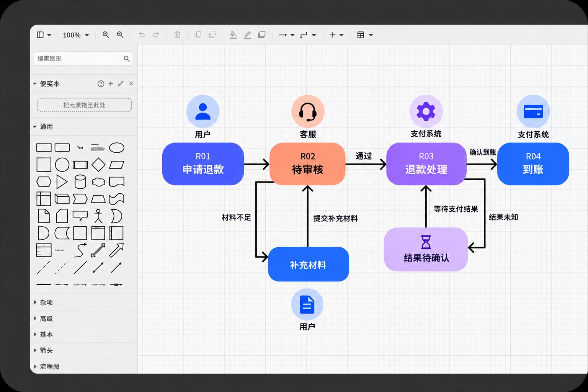The height and width of the screenshot is (392, 588).
Task: Click the zoom out magnifier icon
Action: (120, 35)
